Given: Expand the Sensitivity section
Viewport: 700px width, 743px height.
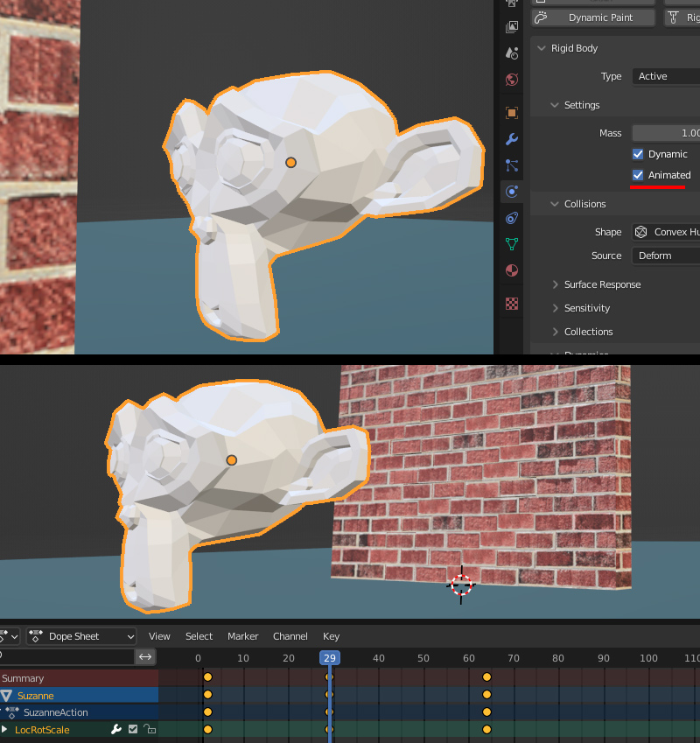Looking at the screenshot, I should [x=555, y=308].
